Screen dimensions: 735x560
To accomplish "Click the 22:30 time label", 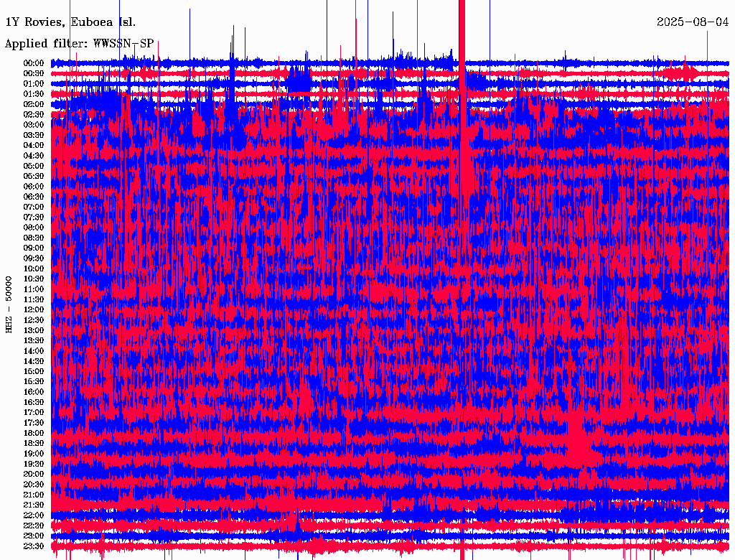I will pyautogui.click(x=34, y=526).
